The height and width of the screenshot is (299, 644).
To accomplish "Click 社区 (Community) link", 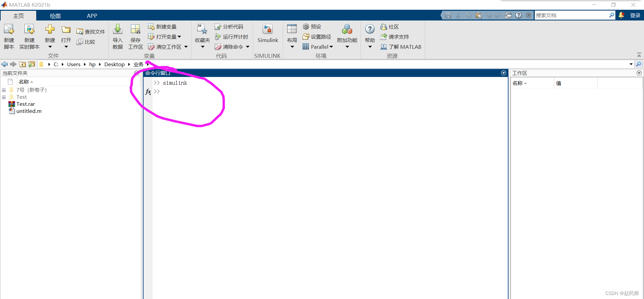I will coord(389,27).
